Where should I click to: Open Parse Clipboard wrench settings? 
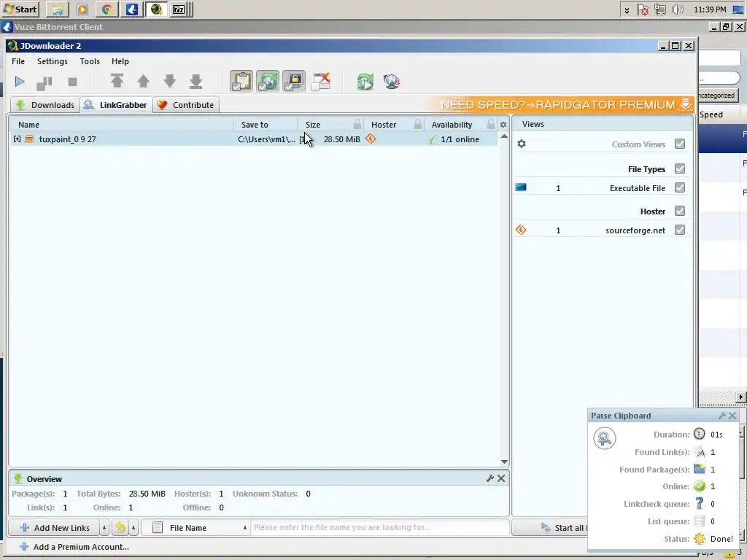coord(721,415)
